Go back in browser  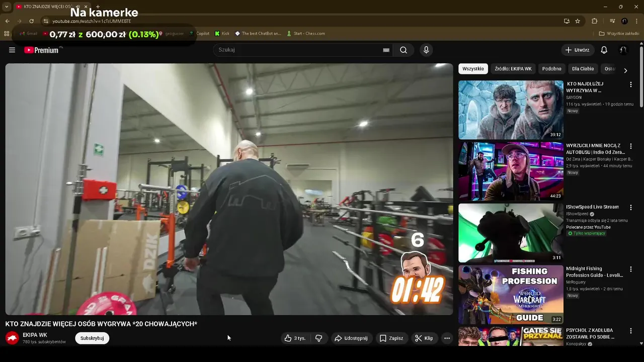click(x=7, y=21)
